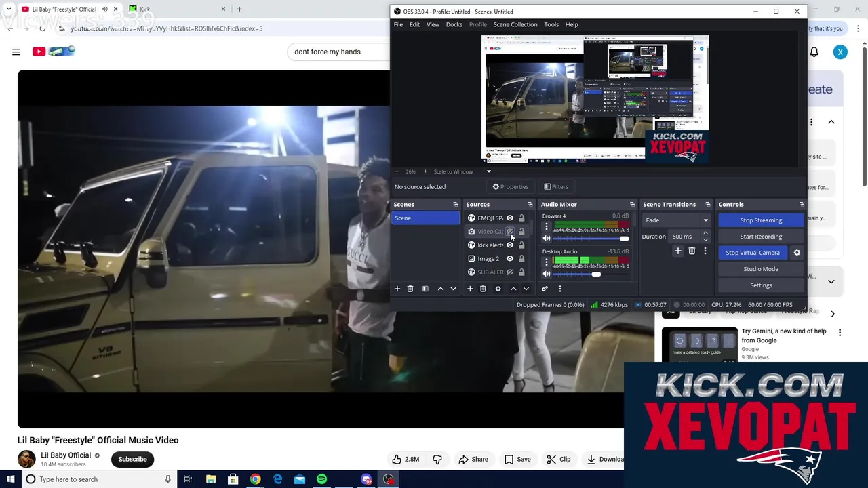
Task: Mute Browser 4 audio
Action: click(547, 239)
